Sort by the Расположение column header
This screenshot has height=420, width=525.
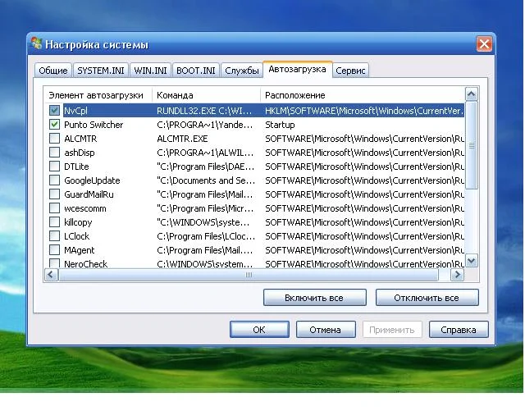point(363,95)
